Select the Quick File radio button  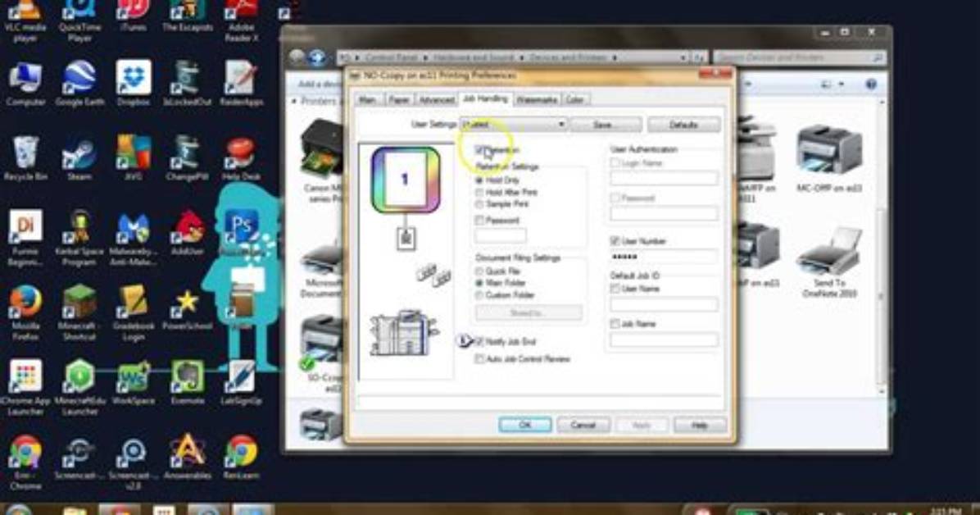tap(479, 271)
